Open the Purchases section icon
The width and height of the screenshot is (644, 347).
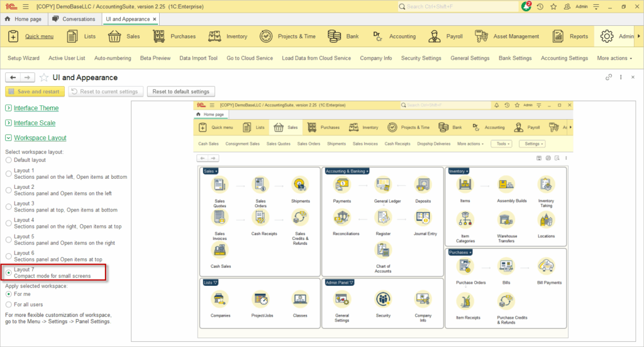[159, 36]
